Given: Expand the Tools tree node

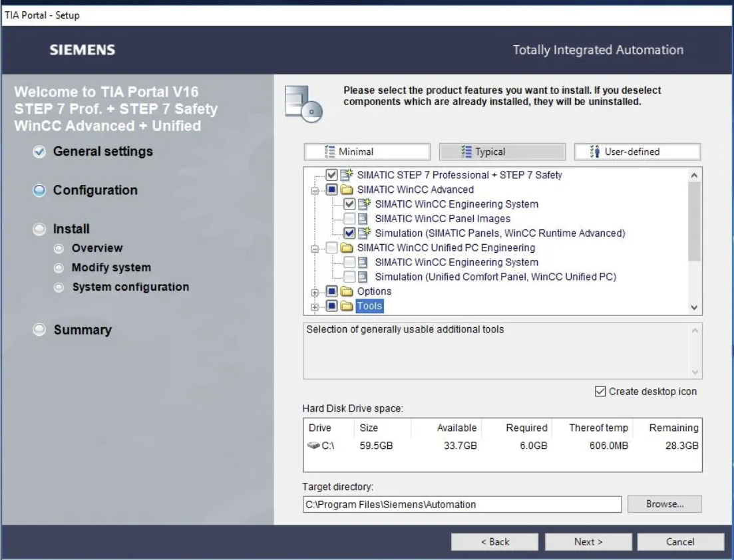Looking at the screenshot, I should [316, 307].
